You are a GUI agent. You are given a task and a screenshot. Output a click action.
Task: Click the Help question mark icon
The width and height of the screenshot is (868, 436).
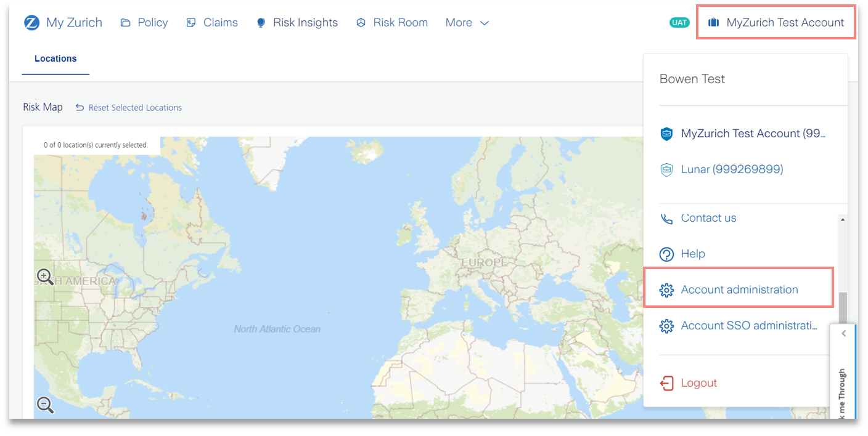pyautogui.click(x=666, y=254)
